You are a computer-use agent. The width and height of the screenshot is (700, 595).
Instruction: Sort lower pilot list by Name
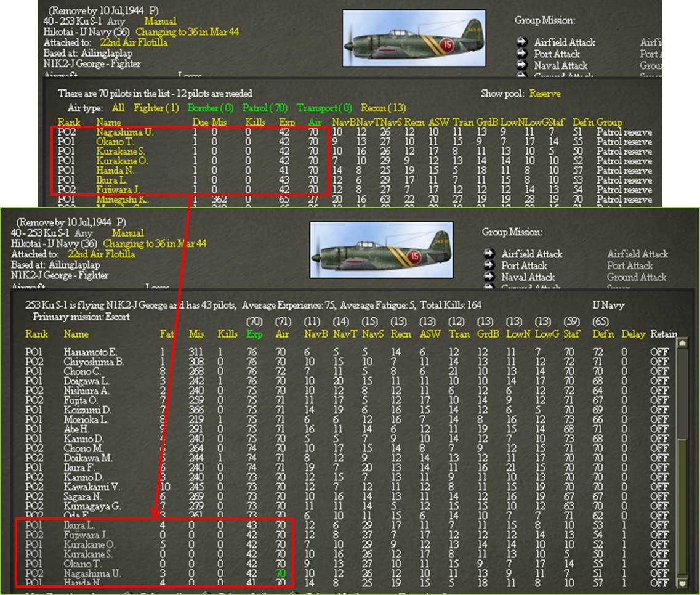coord(76,334)
